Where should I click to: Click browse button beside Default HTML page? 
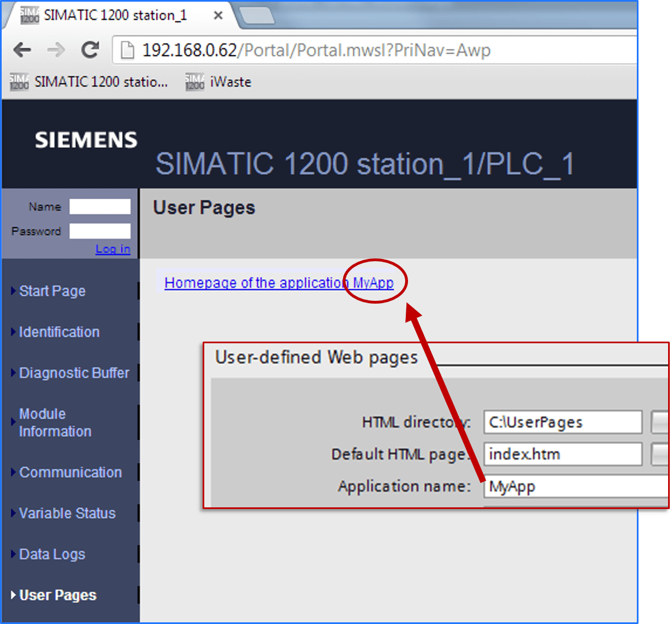(660, 454)
